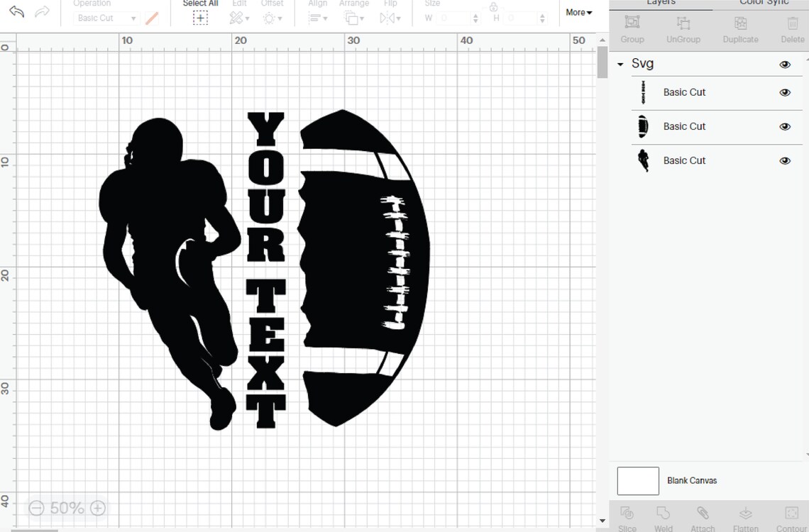Open the Operation dropdown showing Basic Cut

coord(106,18)
